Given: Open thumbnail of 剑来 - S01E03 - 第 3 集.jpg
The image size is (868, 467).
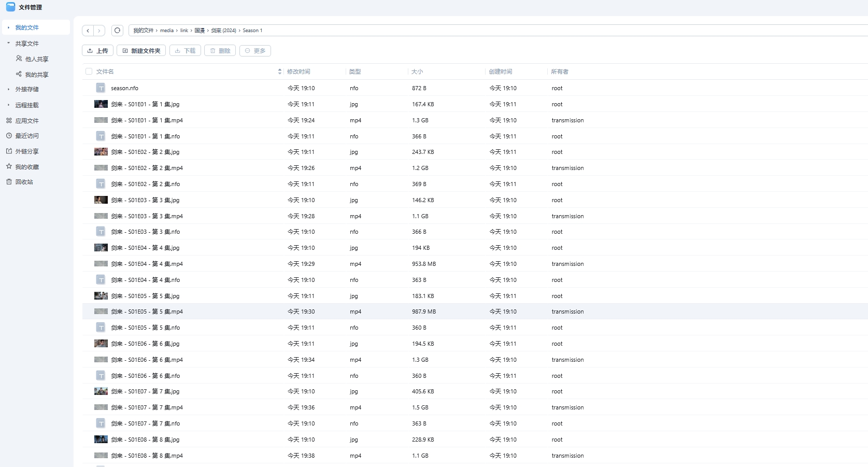Looking at the screenshot, I should pos(101,200).
